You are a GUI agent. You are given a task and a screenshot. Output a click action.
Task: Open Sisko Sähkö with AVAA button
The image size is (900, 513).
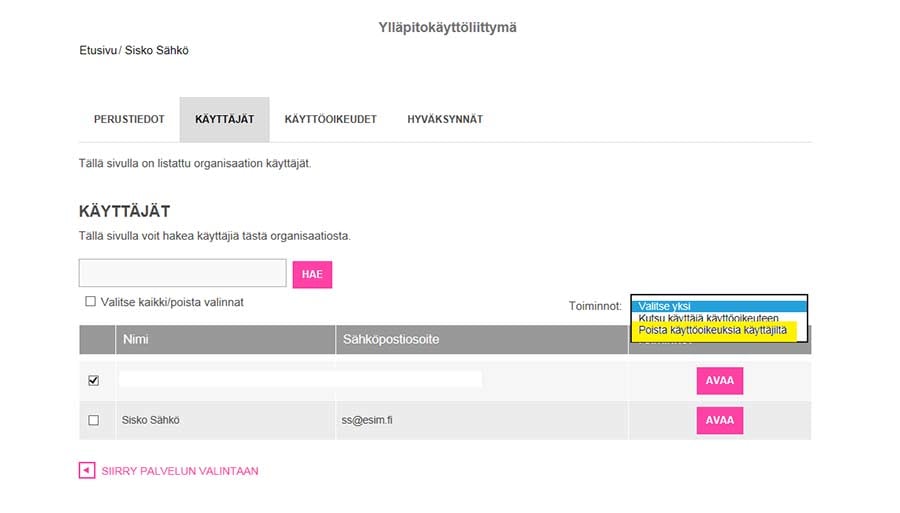pyautogui.click(x=720, y=420)
